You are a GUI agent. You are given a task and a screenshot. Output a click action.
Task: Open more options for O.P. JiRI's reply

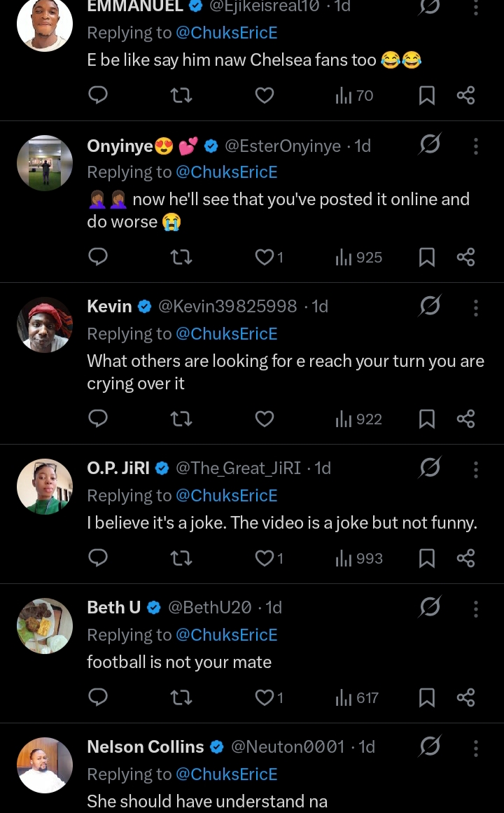tap(476, 468)
